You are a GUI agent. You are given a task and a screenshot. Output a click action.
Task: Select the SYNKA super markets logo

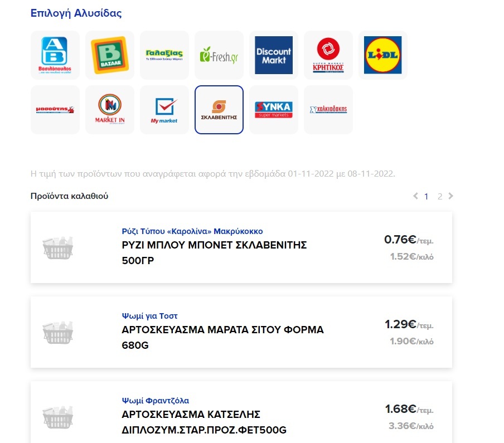[273, 109]
